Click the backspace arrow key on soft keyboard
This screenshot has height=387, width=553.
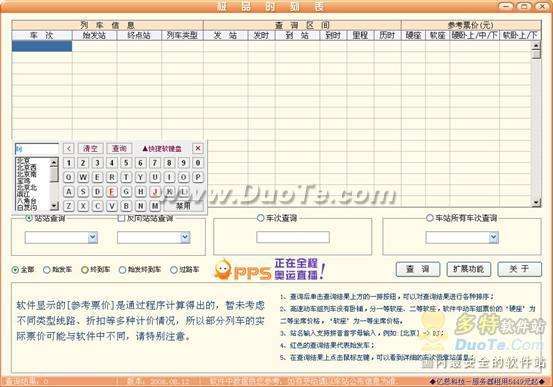tap(68, 149)
